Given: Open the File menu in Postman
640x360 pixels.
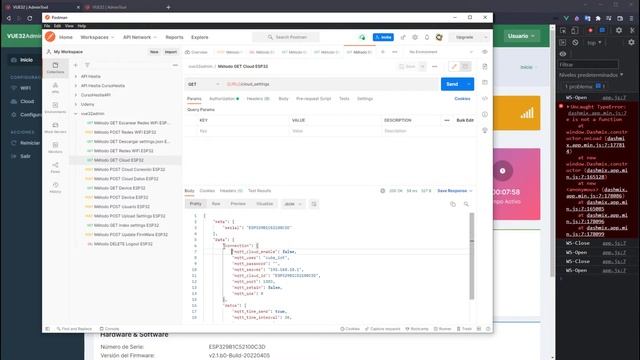Looking at the screenshot, I should [47, 26].
